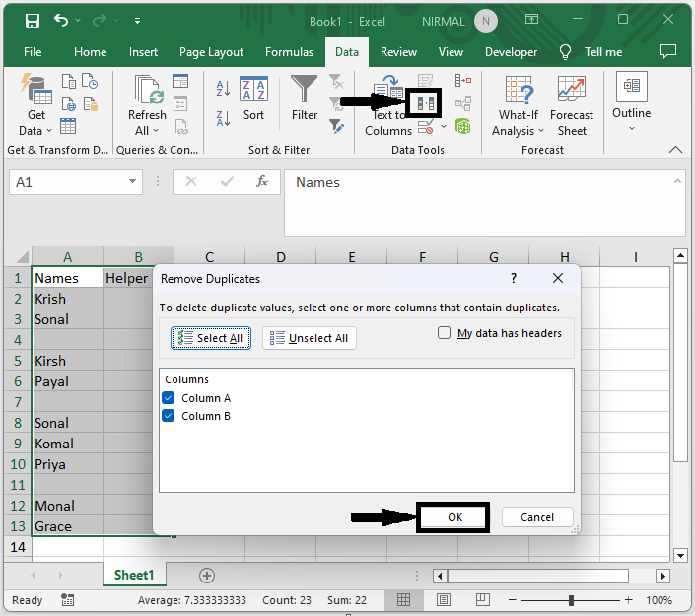
Task: Enable My data has headers checkbox
Action: 445,333
